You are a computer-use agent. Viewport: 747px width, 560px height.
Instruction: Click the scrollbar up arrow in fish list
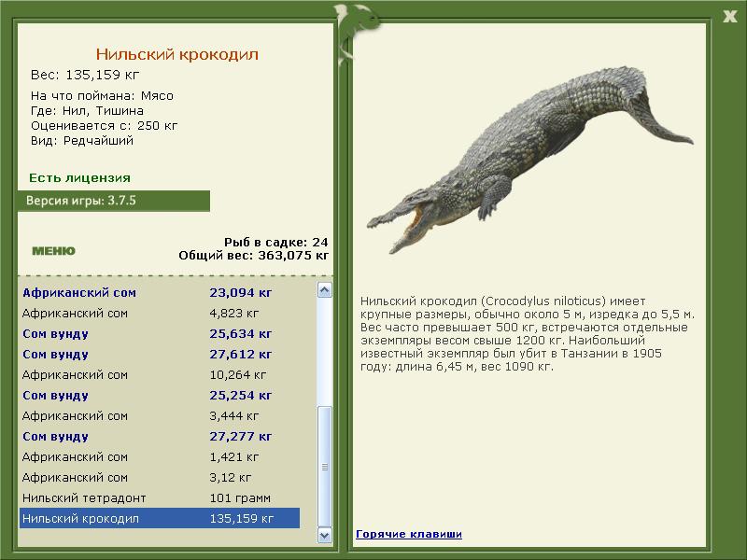coord(324,290)
